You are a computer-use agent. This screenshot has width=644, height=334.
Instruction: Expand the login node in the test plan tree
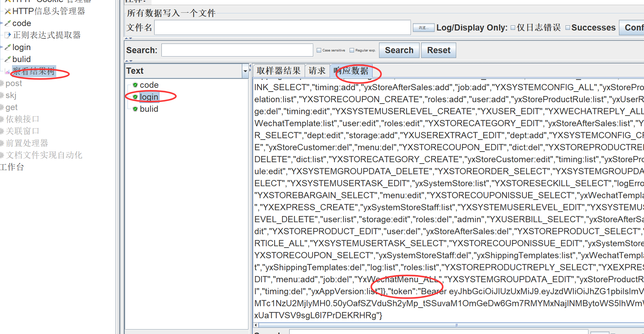(1, 47)
